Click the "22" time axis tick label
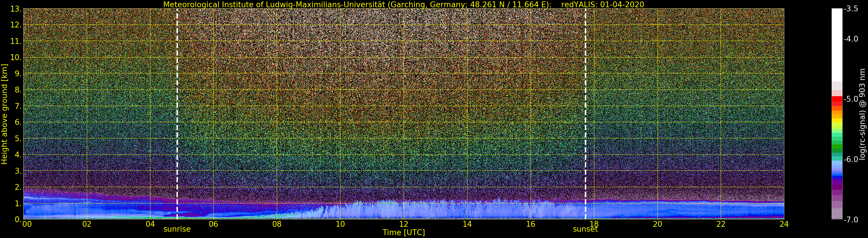 click(721, 224)
